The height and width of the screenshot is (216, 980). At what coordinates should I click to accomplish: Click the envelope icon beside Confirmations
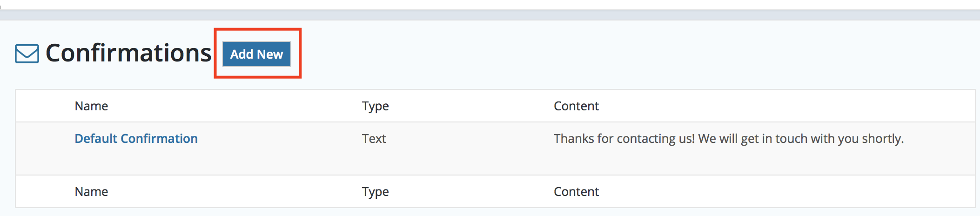pyautogui.click(x=27, y=54)
